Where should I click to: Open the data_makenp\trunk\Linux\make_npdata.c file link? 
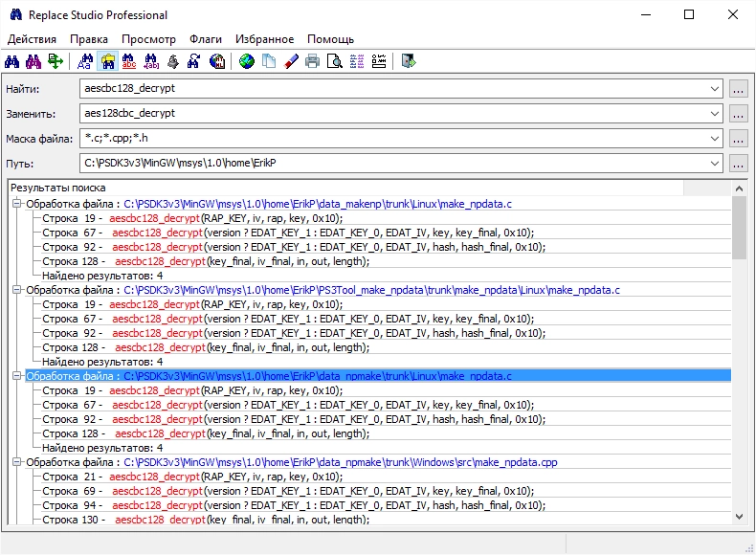tap(318, 204)
